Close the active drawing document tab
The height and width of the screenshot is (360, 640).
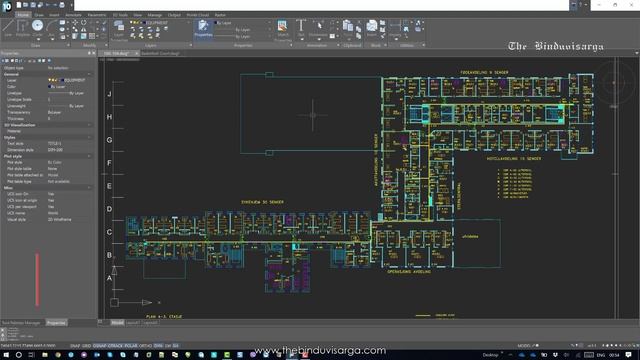pos(137,53)
